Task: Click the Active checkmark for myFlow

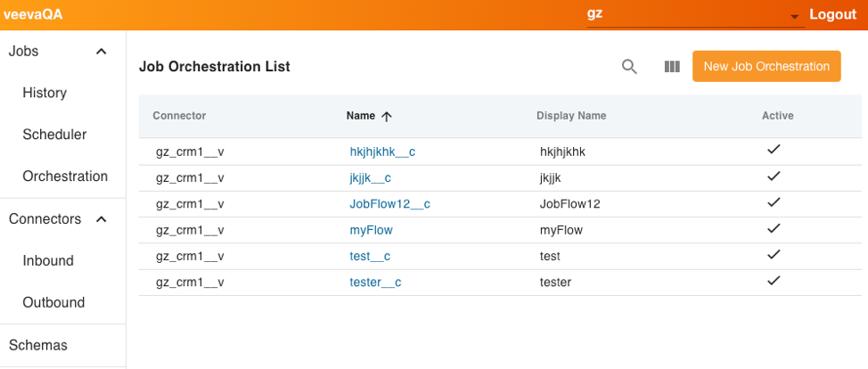Action: pos(774,228)
